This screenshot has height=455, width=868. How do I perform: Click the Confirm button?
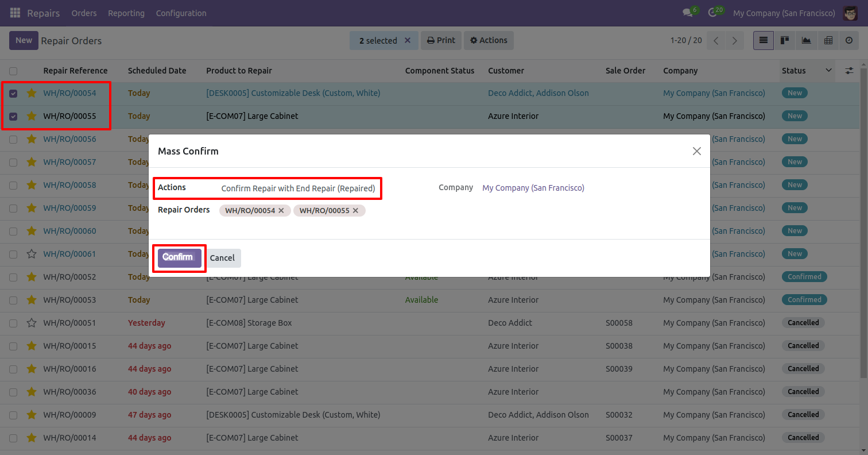[179, 258]
